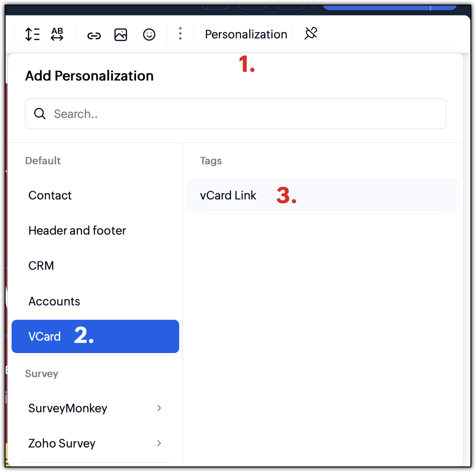Select the Header and footer category

coord(95,230)
